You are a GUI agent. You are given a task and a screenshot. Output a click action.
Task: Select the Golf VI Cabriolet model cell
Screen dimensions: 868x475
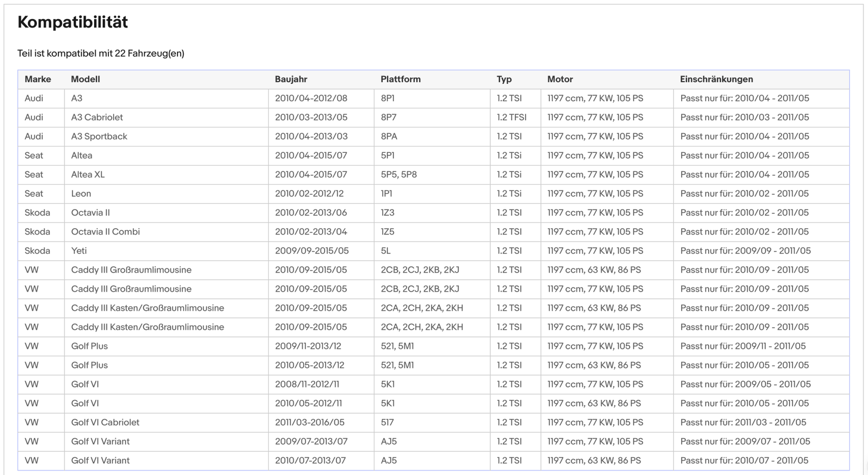105,422
